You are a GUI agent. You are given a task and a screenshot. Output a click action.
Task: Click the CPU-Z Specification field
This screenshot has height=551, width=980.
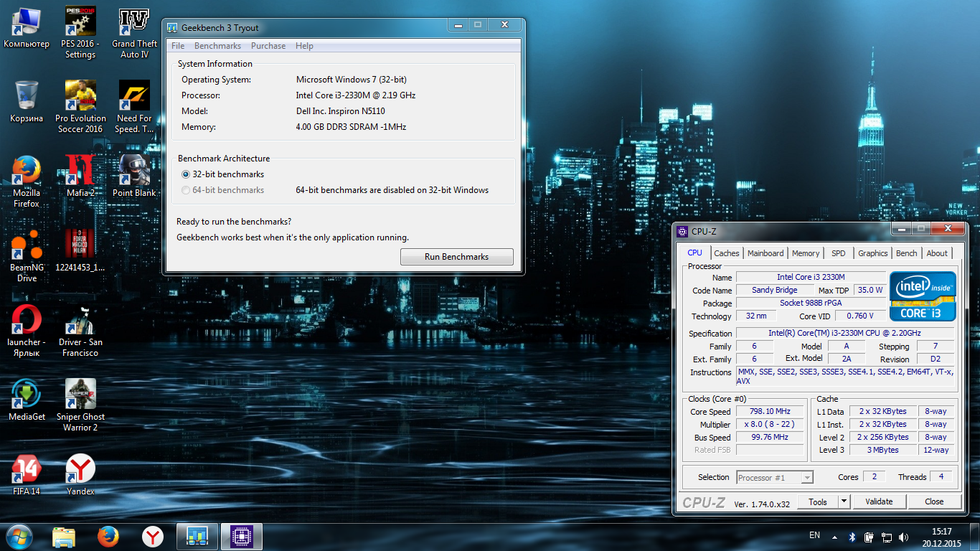click(x=845, y=333)
